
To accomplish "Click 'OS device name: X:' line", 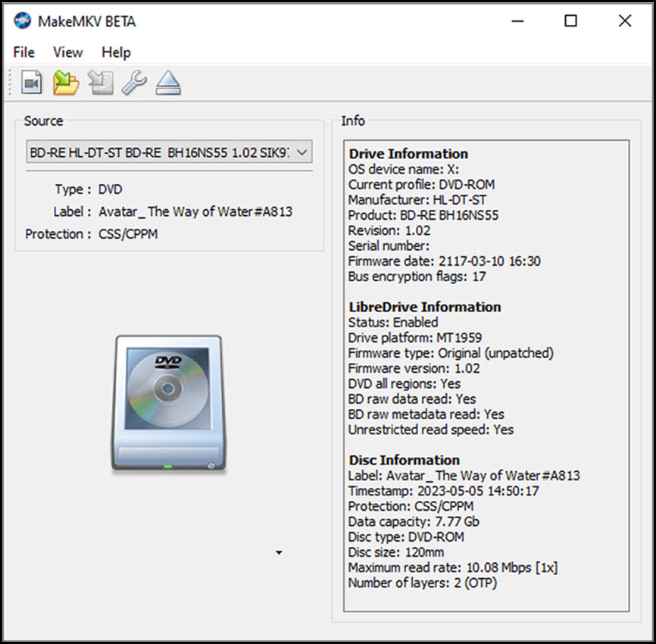I will click(x=404, y=170).
